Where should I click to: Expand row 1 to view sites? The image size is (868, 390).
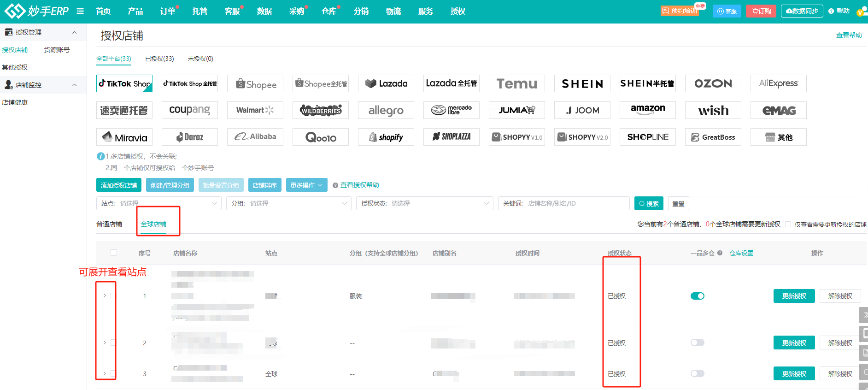pos(105,296)
